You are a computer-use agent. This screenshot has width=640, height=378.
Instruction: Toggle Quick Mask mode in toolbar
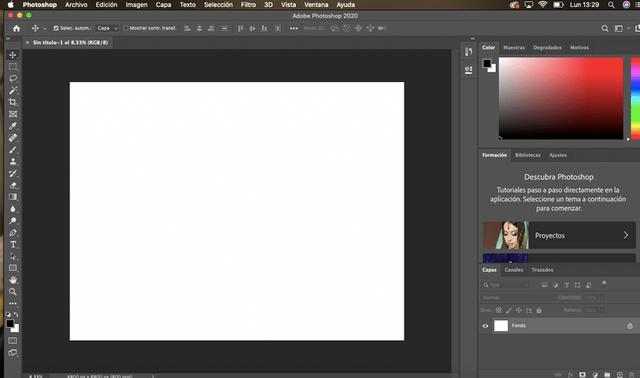13,340
